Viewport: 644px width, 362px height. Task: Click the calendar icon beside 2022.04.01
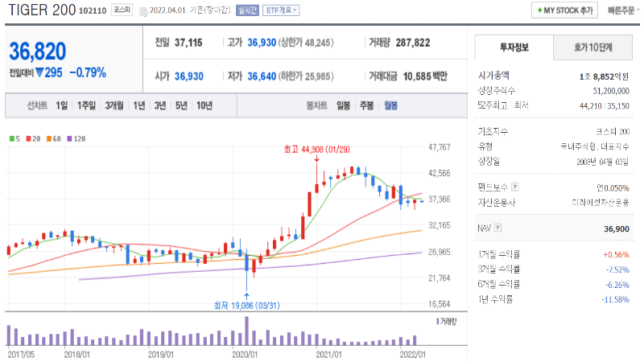pos(143,11)
